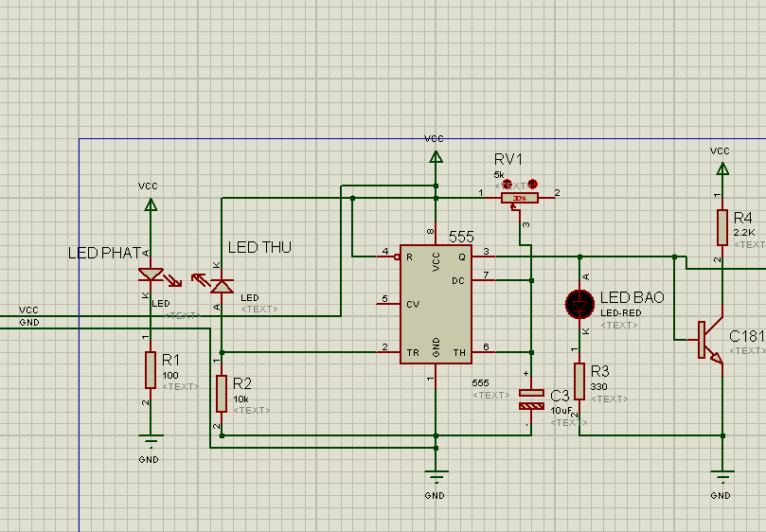Image resolution: width=766 pixels, height=532 pixels.
Task: Click the '10uF' value of C3
Action: (561, 410)
